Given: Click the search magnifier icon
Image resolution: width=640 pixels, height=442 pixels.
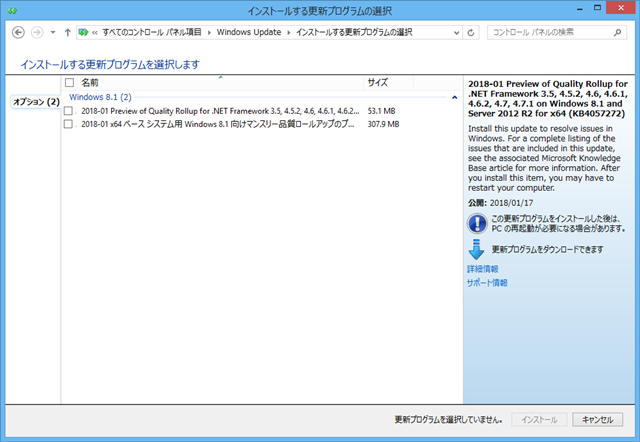Looking at the screenshot, I should pos(618,32).
